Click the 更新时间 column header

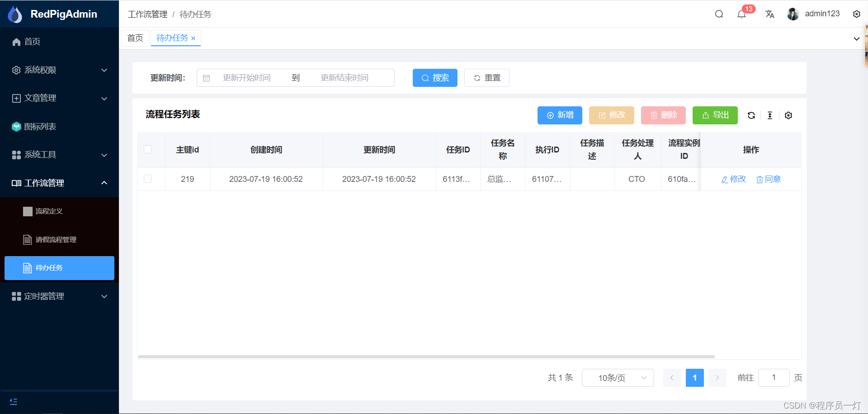point(379,150)
